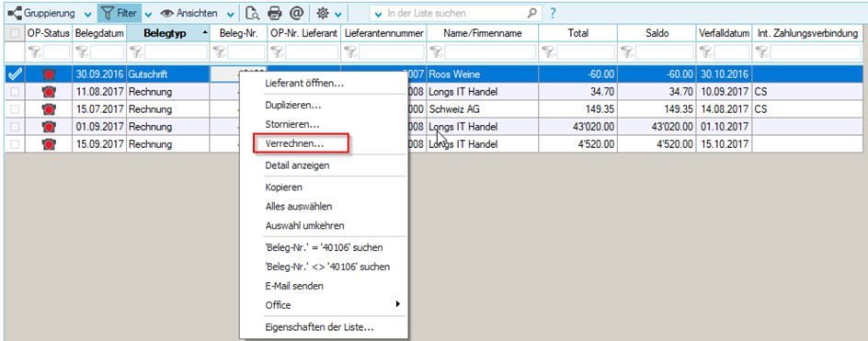Click the @ e-mail icon
Viewport: 868px width, 341px height.
tap(296, 13)
